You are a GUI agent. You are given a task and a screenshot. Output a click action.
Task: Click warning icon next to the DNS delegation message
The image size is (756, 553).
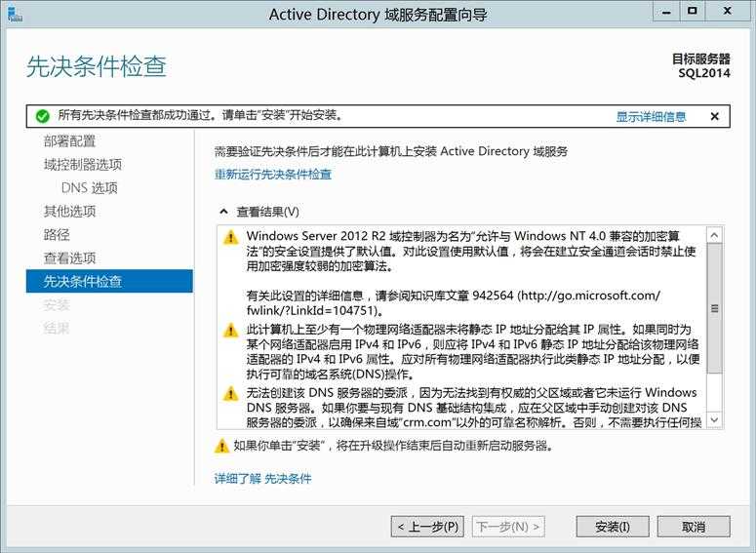coord(231,394)
